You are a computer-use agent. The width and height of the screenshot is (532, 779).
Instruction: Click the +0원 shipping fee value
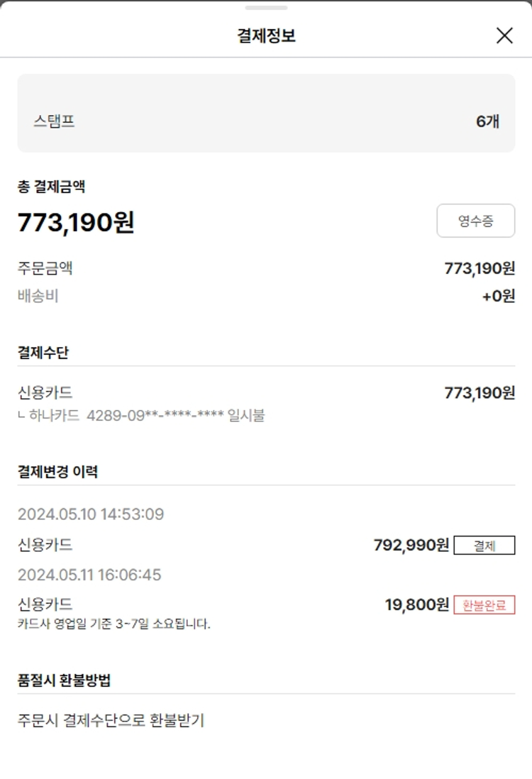498,296
